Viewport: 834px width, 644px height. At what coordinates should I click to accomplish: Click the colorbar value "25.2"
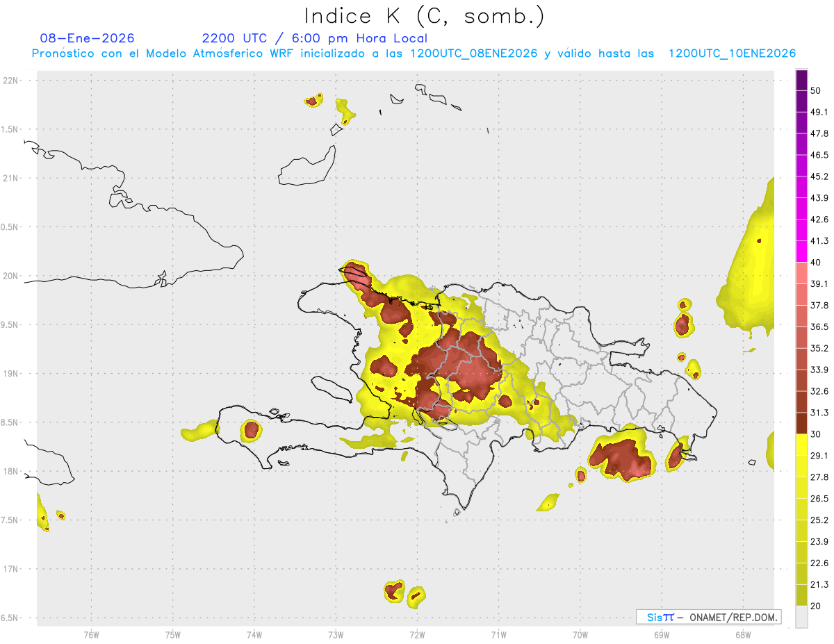(819, 520)
